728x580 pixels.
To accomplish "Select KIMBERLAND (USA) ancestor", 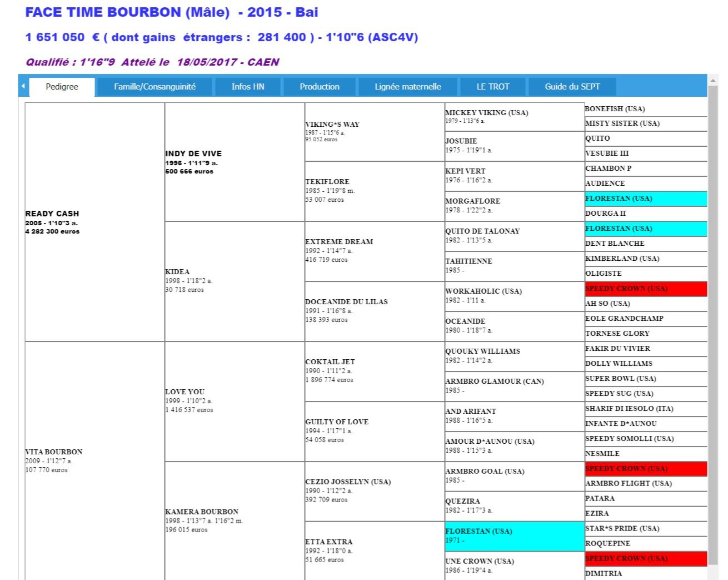I will click(622, 258).
